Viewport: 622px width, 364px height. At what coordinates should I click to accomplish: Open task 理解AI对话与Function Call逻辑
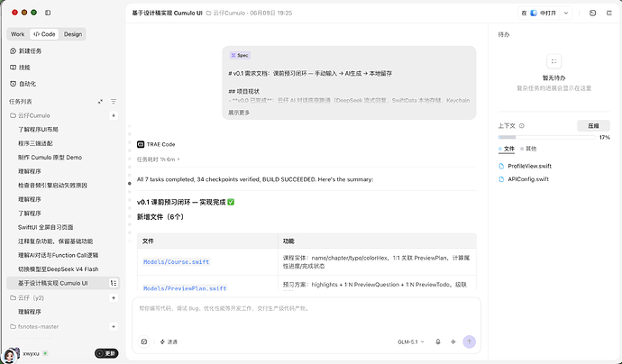point(58,255)
